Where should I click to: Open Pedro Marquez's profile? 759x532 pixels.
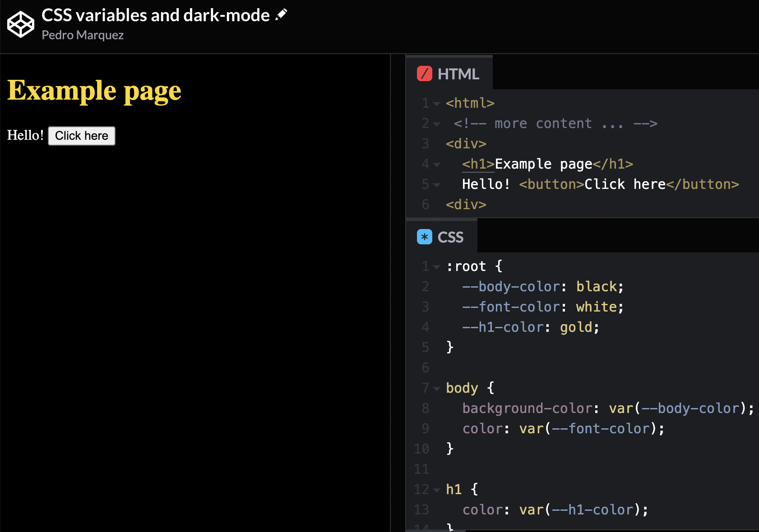(82, 35)
